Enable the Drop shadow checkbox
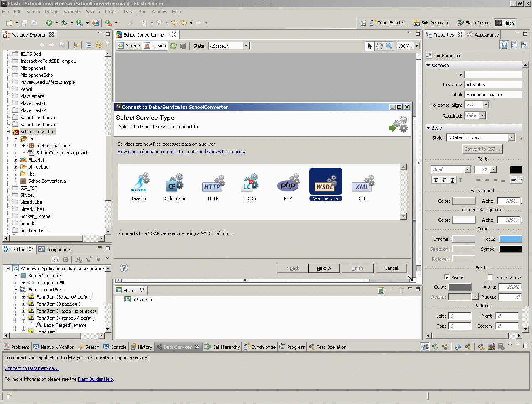Viewport: 532px width, 404px height. coord(490,277)
